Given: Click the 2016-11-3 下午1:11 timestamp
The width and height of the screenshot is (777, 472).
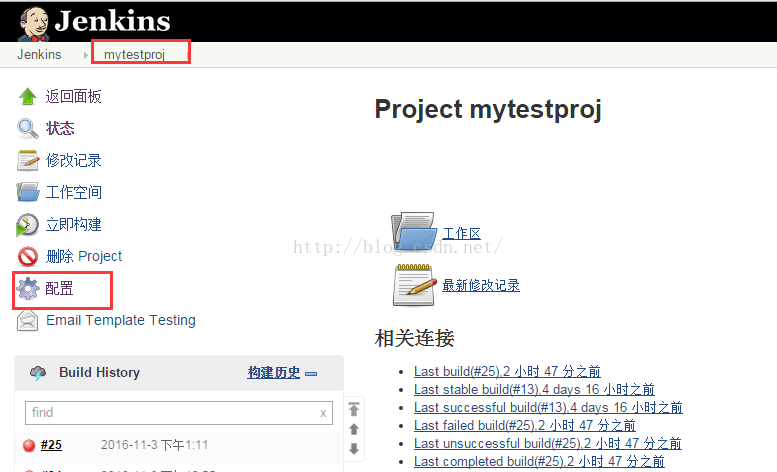Looking at the screenshot, I should [x=155, y=445].
